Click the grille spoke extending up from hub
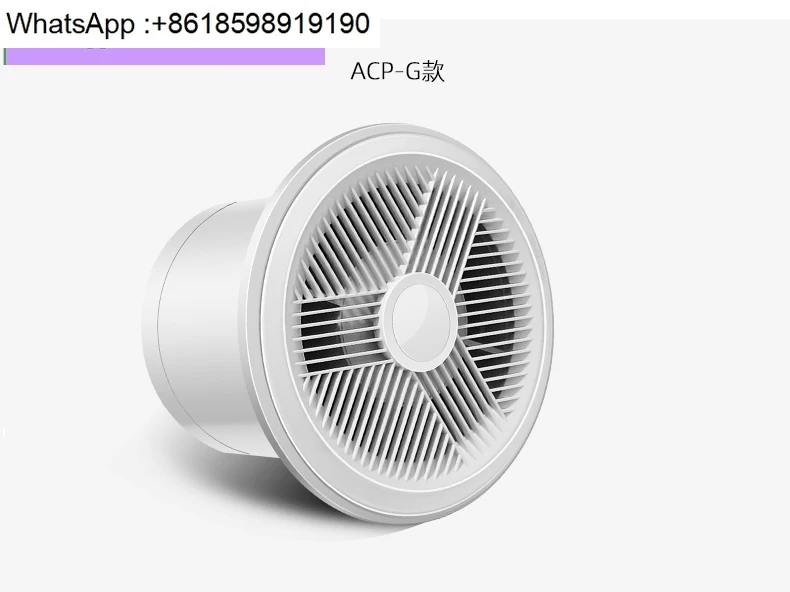This screenshot has width=790, height=592. 432,227
